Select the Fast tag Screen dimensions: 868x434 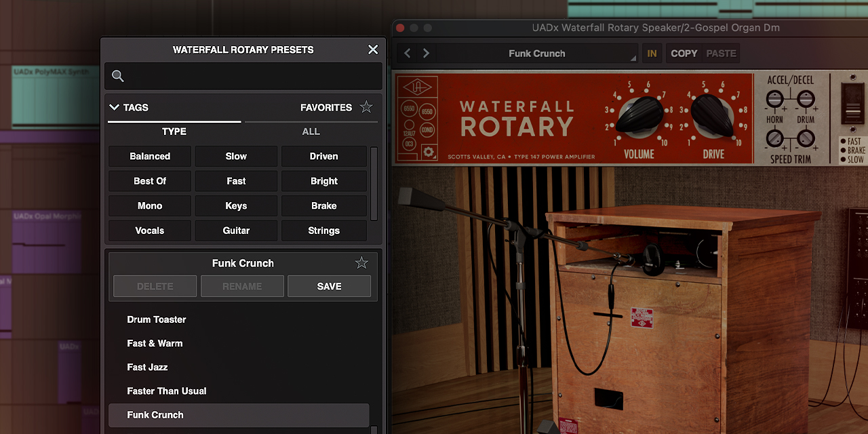(x=236, y=181)
